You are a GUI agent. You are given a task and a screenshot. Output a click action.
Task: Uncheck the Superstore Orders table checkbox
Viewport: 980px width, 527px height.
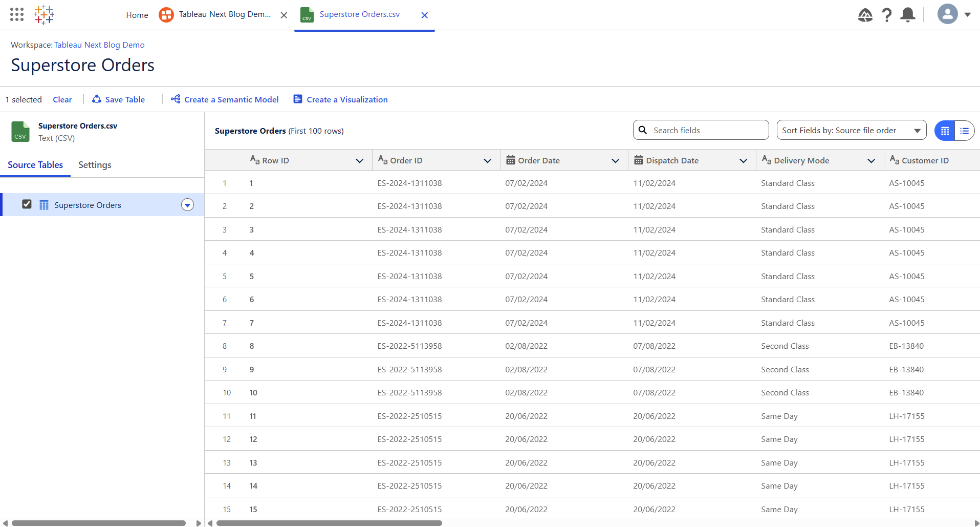27,204
